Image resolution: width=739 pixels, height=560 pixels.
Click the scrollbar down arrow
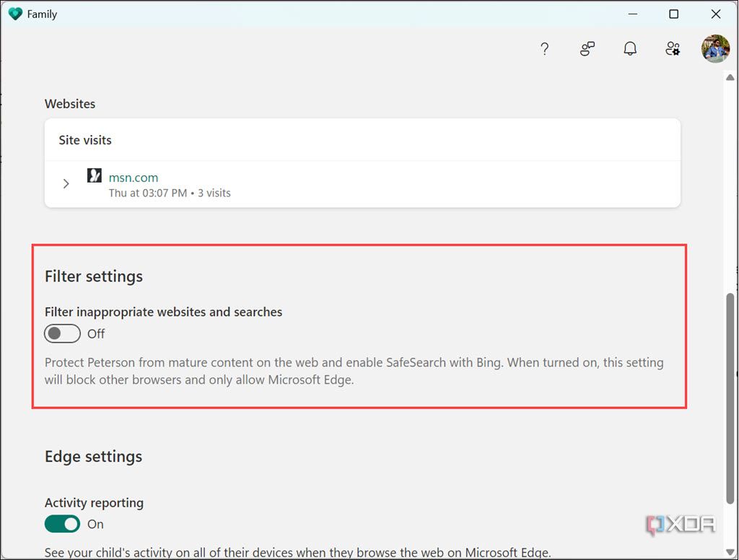[x=730, y=551]
